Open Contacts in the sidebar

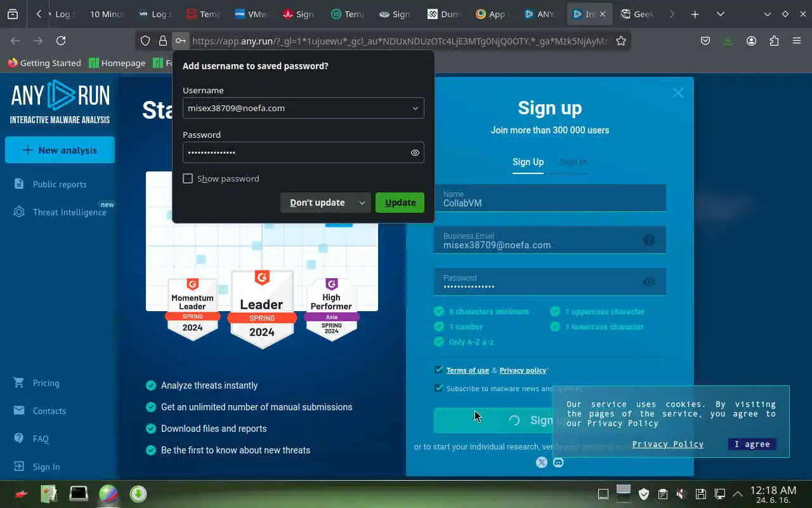[x=49, y=411]
